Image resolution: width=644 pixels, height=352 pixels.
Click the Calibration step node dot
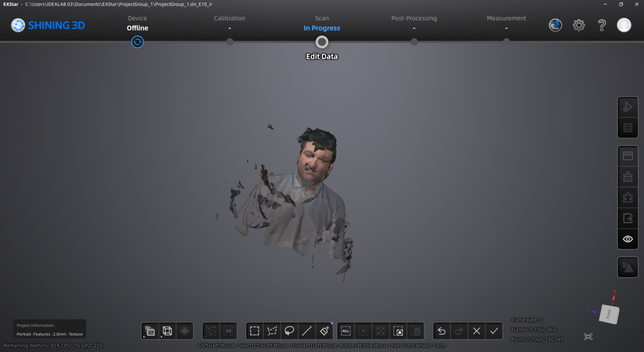pos(230,42)
